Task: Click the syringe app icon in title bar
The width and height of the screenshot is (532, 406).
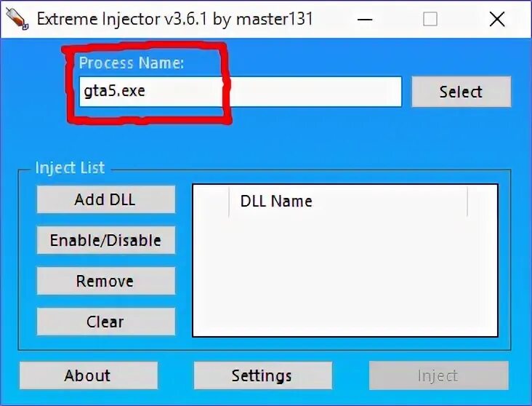Action: [x=17, y=19]
